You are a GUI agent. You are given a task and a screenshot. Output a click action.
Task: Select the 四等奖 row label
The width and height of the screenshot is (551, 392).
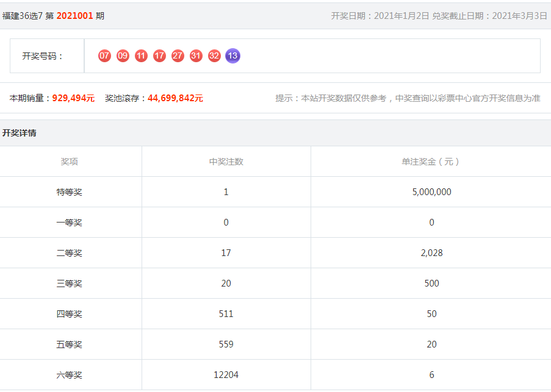pos(69,314)
